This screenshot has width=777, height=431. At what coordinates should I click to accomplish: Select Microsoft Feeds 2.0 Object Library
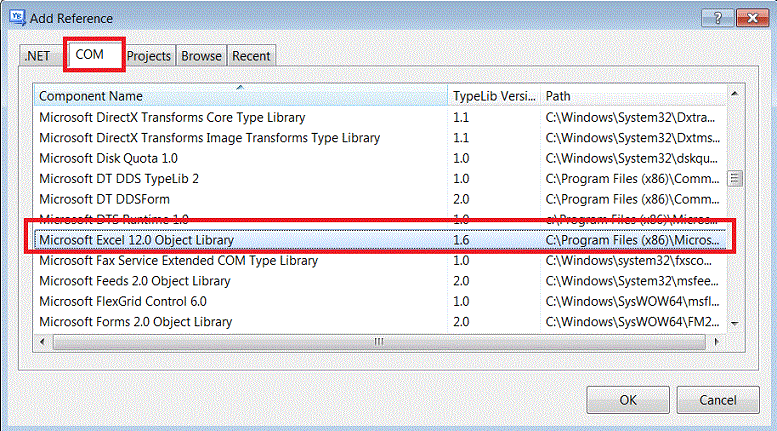point(380,281)
